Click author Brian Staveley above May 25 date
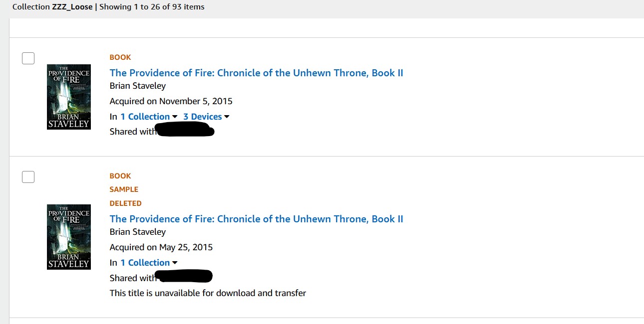This screenshot has height=324, width=644. click(138, 232)
